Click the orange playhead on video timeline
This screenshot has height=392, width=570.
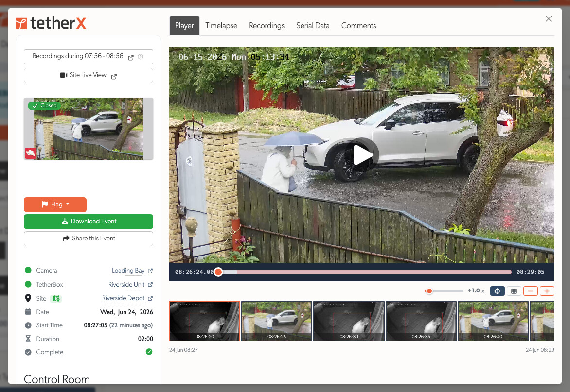[x=218, y=272]
